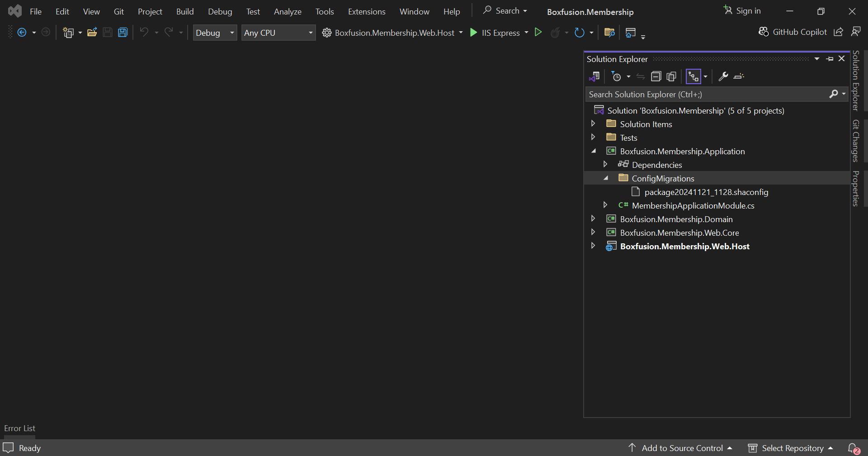Expand the Boxfusion.Membership.Domain project
The height and width of the screenshot is (456, 868).
point(593,218)
